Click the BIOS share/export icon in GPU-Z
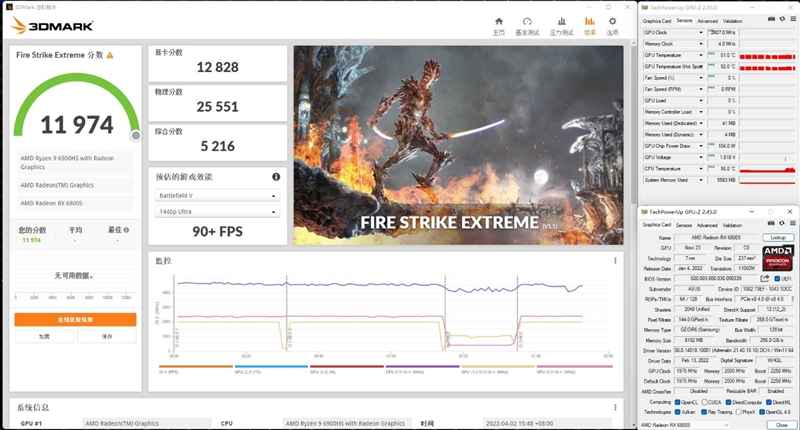 [x=764, y=279]
